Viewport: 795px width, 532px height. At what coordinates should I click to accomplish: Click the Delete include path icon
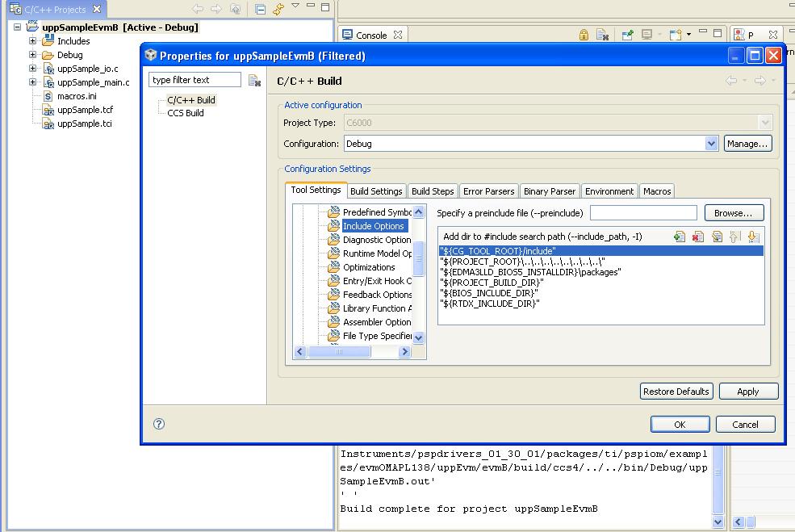pos(698,237)
